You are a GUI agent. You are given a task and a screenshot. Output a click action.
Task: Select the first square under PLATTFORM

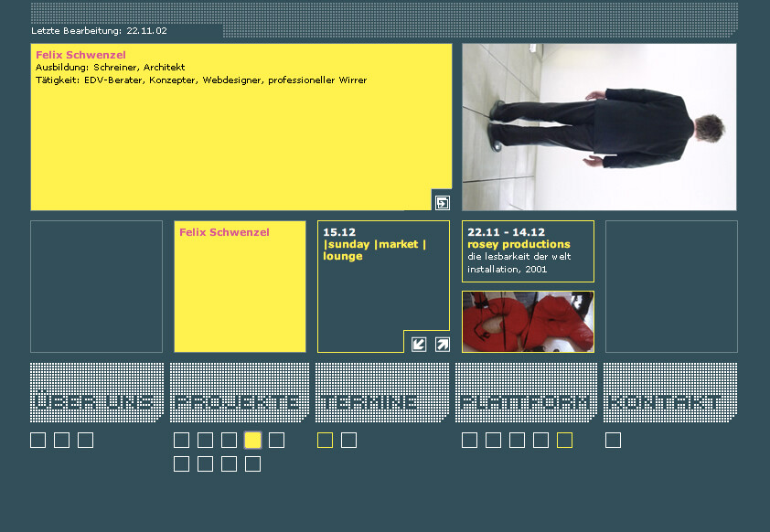click(469, 440)
